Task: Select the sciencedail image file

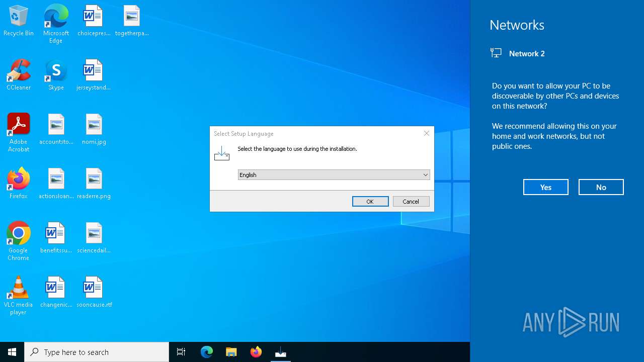Action: click(x=94, y=238)
